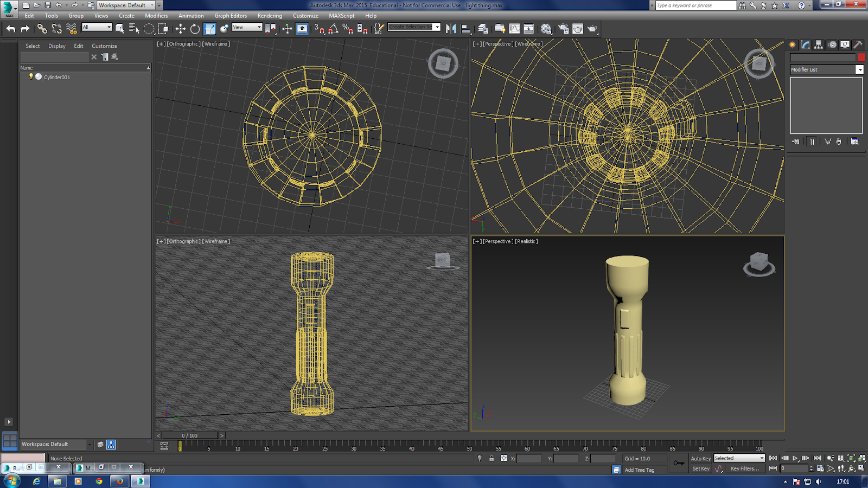This screenshot has width=868, height=488.
Task: Open the Graph Editors menu
Action: 231,16
